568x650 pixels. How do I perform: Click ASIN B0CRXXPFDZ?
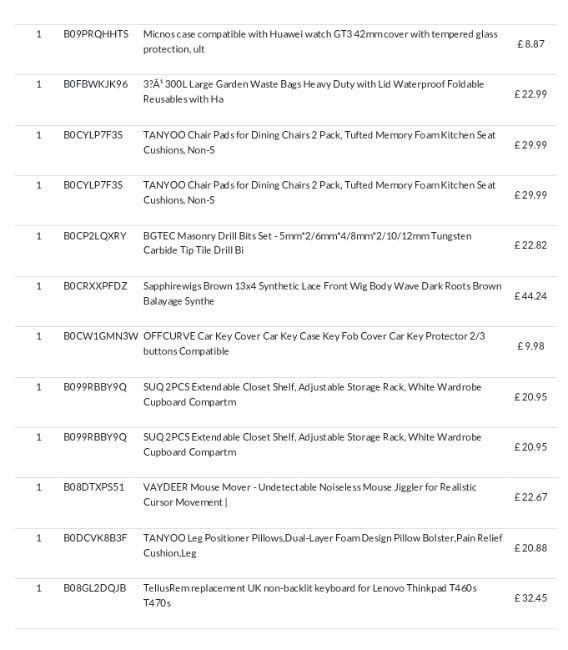95,286
